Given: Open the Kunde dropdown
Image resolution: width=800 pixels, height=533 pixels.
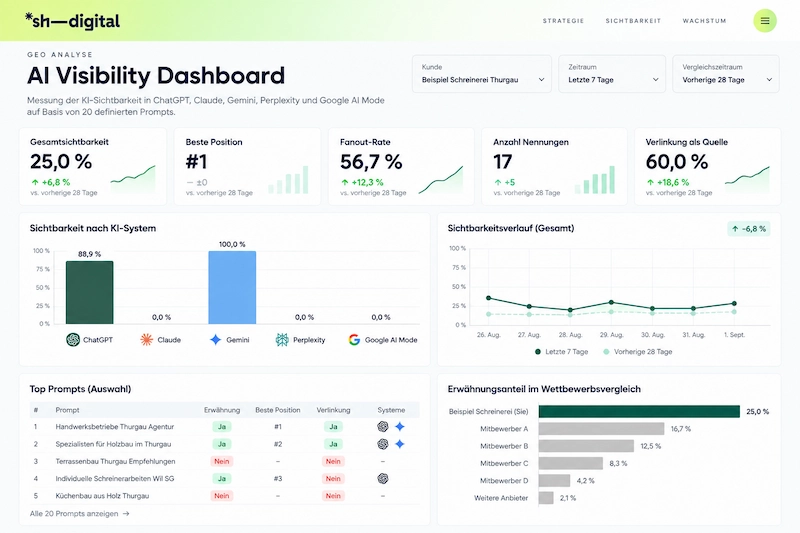Looking at the screenshot, I should [482, 74].
